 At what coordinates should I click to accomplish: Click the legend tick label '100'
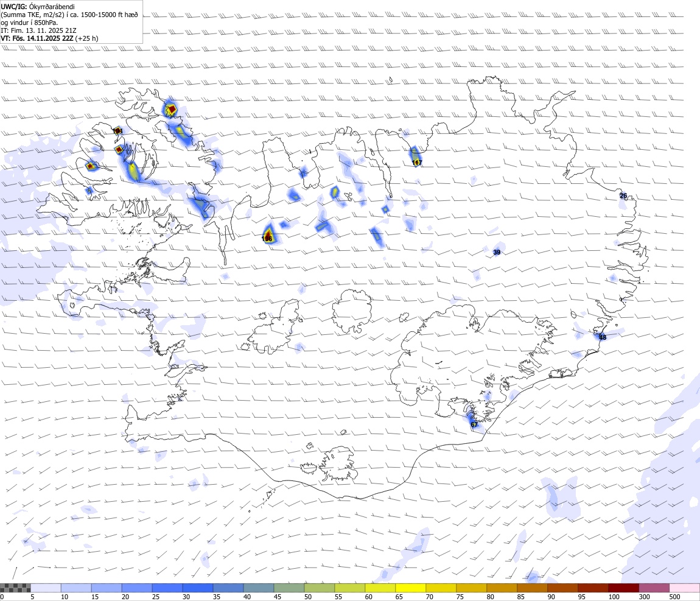tap(614, 597)
